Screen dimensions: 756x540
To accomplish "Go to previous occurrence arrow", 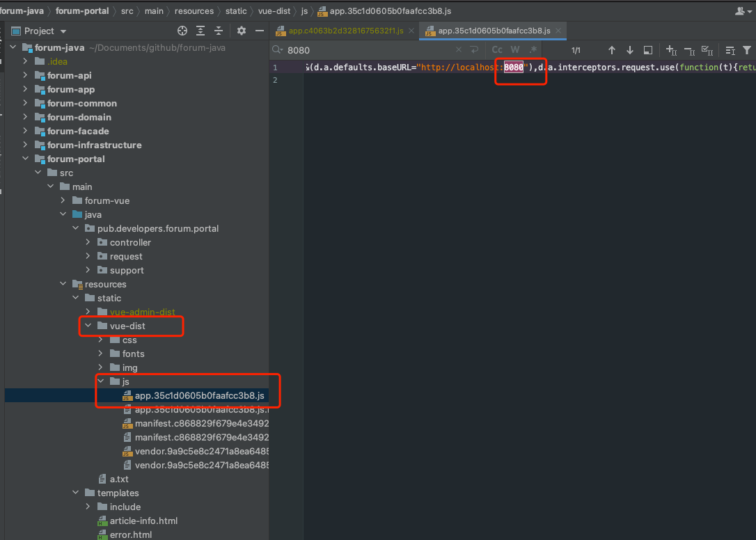I will coord(612,50).
